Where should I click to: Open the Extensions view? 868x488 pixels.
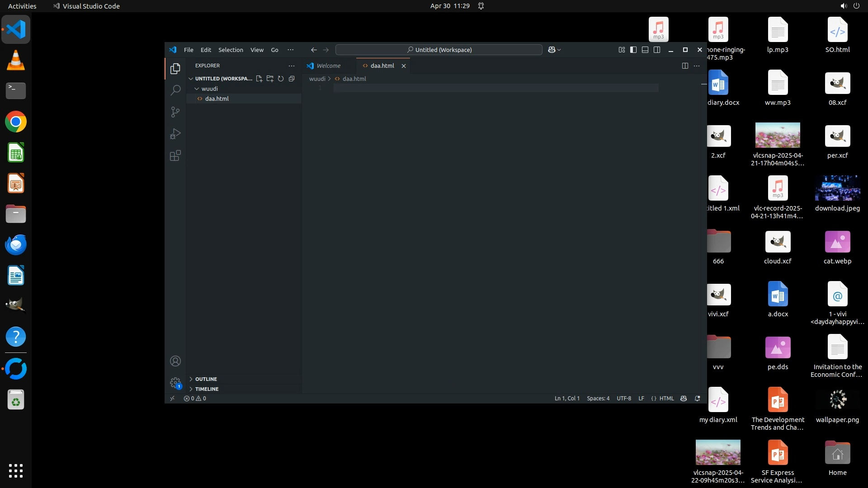[175, 156]
